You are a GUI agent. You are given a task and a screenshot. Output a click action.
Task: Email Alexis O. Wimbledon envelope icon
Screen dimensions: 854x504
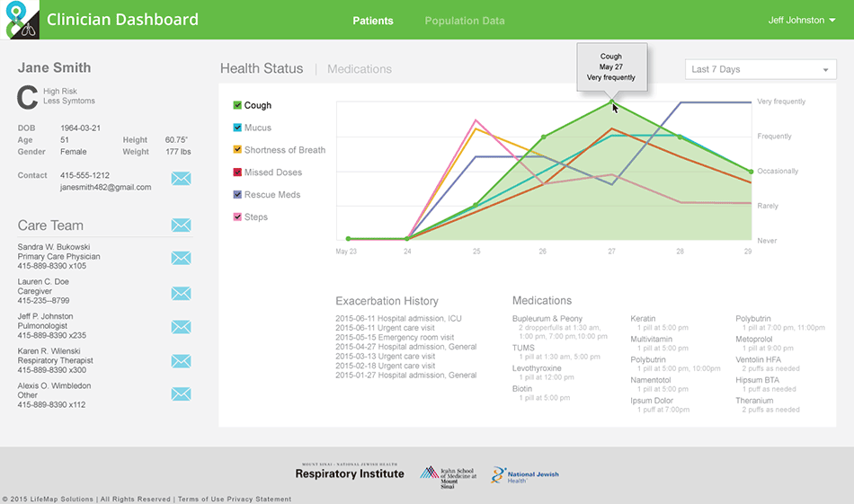(x=181, y=394)
